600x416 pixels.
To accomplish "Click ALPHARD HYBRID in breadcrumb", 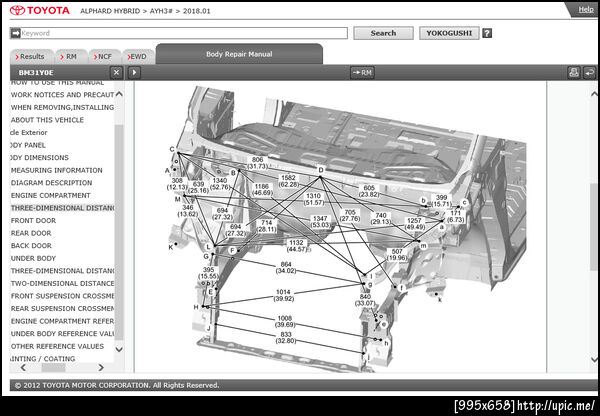I will tap(110, 11).
